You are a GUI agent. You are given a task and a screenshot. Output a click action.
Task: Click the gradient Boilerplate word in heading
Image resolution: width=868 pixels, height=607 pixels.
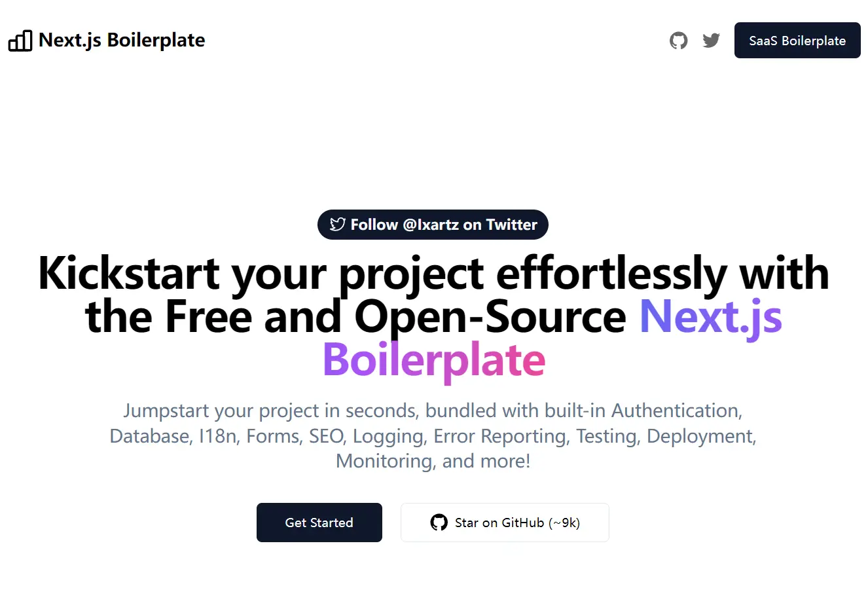(x=433, y=360)
